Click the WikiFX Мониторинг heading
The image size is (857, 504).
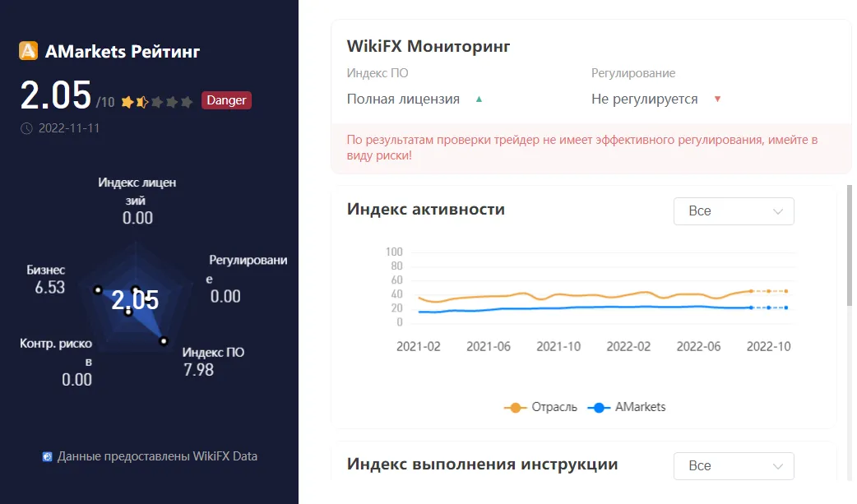pyautogui.click(x=428, y=47)
